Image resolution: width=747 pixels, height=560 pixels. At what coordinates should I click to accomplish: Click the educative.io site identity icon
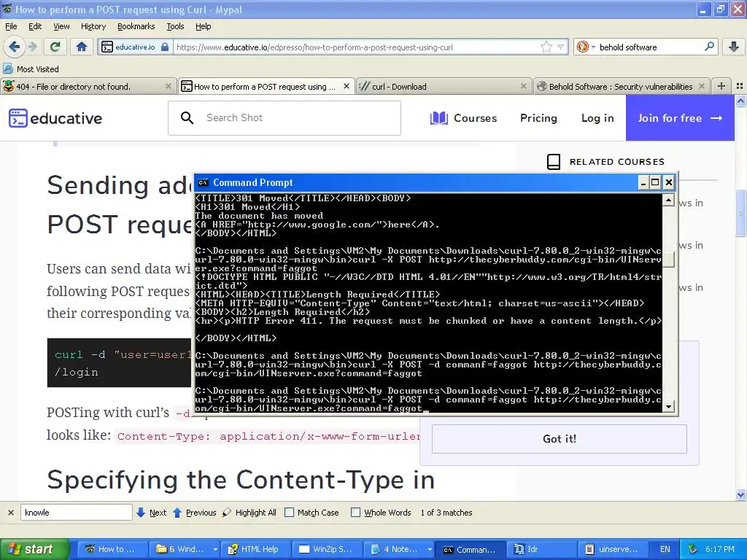click(107, 47)
